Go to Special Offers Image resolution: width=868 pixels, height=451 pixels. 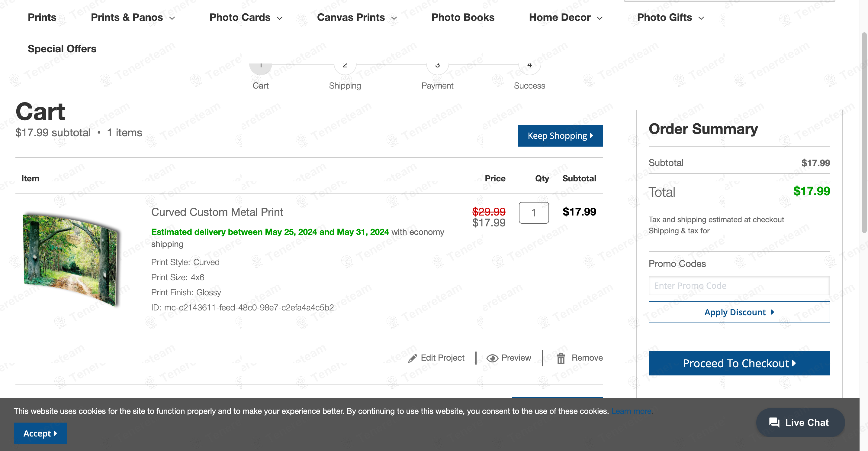click(62, 49)
